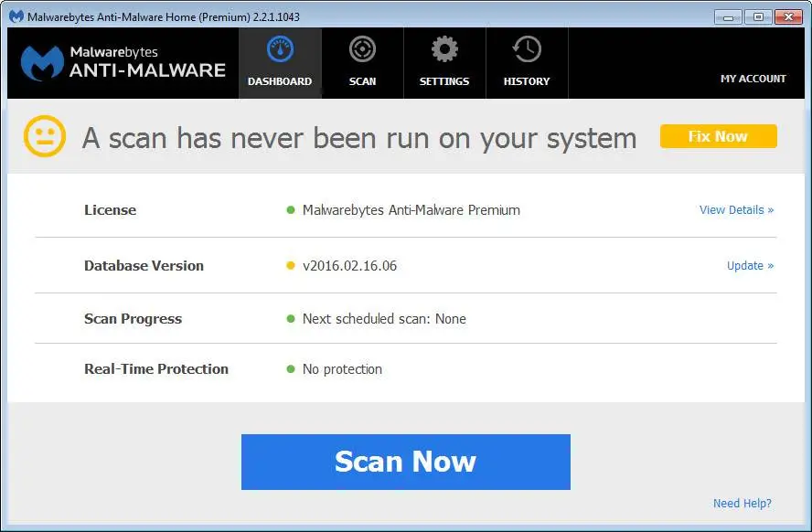This screenshot has height=532, width=812.
Task: Click 'Next scheduled scan: None' text
Action: tap(384, 319)
